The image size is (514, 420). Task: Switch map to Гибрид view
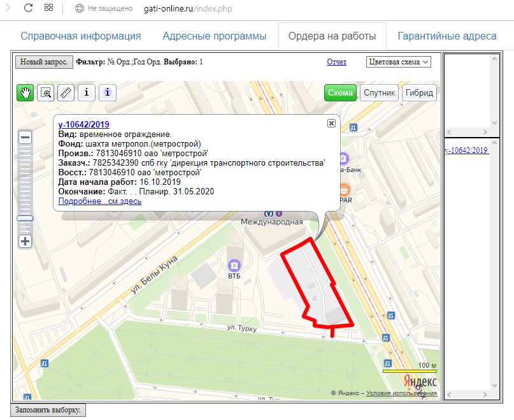click(x=419, y=93)
